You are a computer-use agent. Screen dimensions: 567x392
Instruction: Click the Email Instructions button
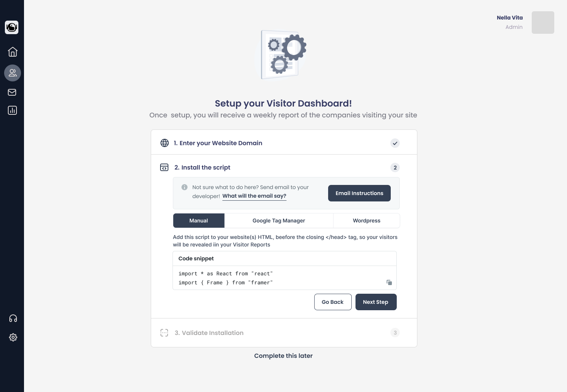(x=359, y=193)
